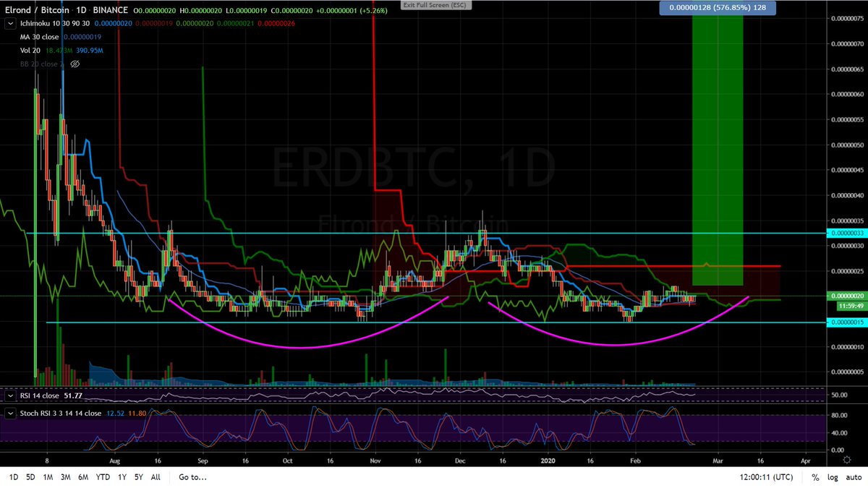Screen dimensions: 868x488
Task: Select the YTD time range
Action: [x=103, y=477]
